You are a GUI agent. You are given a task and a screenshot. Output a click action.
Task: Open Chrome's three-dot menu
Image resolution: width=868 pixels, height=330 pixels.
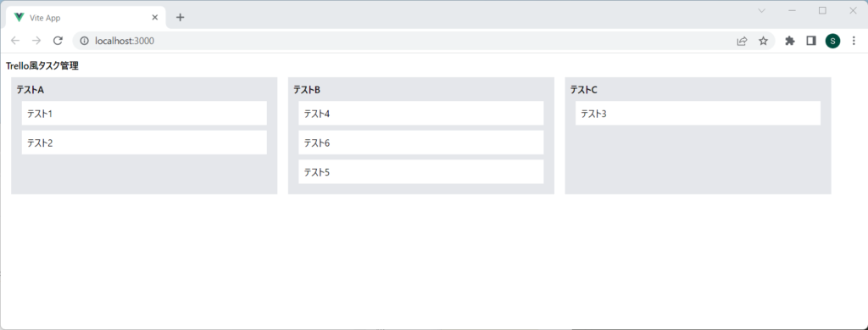tap(854, 41)
